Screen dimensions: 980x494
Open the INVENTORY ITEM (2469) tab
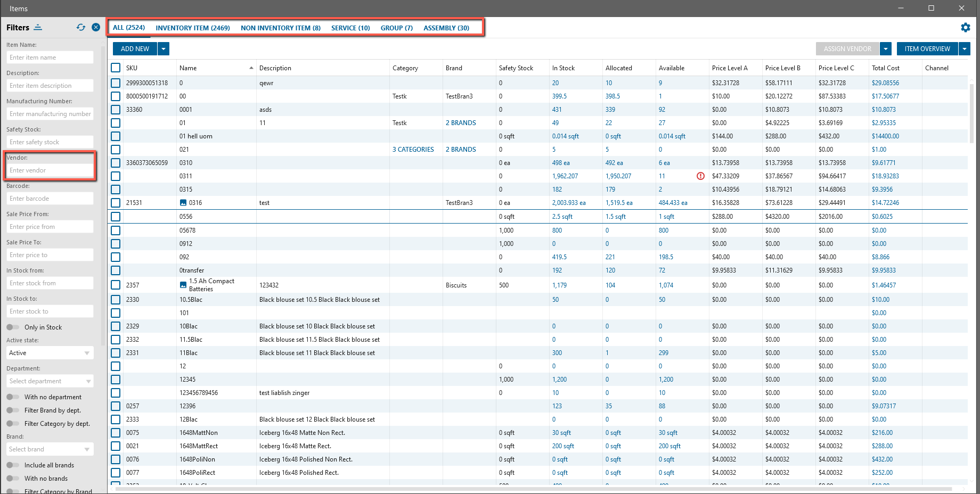click(193, 28)
